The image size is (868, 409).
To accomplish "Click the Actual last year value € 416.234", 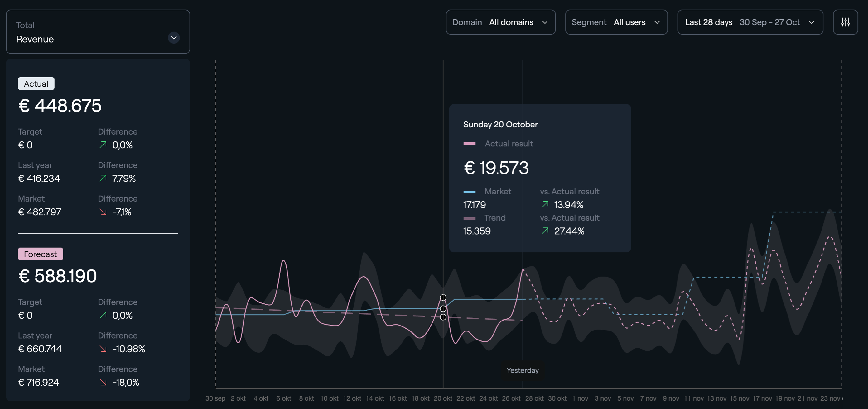I will pos(39,178).
